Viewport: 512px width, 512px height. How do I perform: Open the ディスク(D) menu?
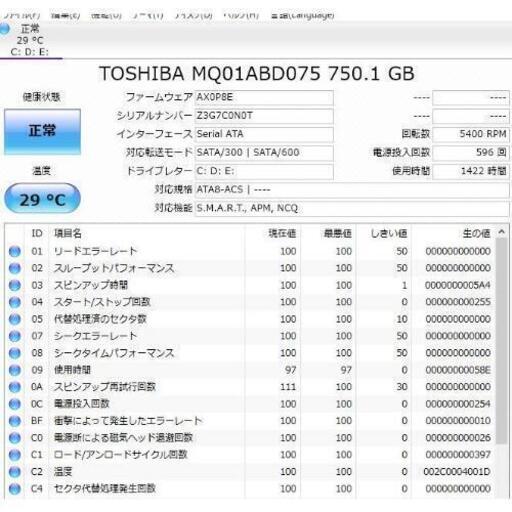193,15
